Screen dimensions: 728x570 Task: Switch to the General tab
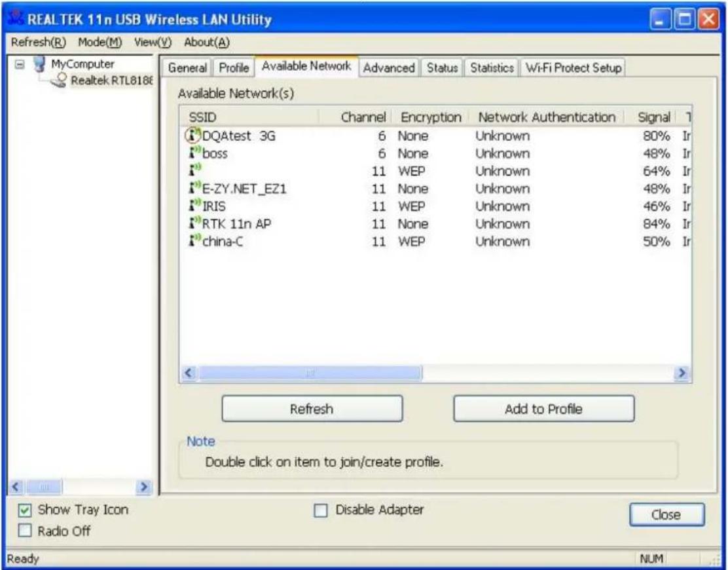(x=187, y=68)
